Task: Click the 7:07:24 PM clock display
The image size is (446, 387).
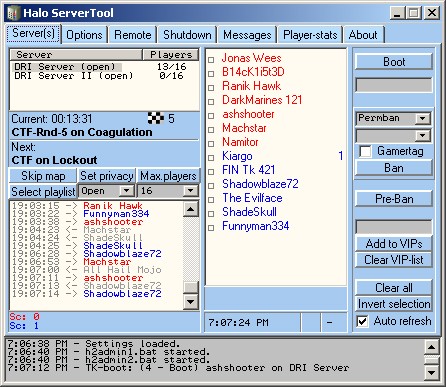Action: (238, 323)
